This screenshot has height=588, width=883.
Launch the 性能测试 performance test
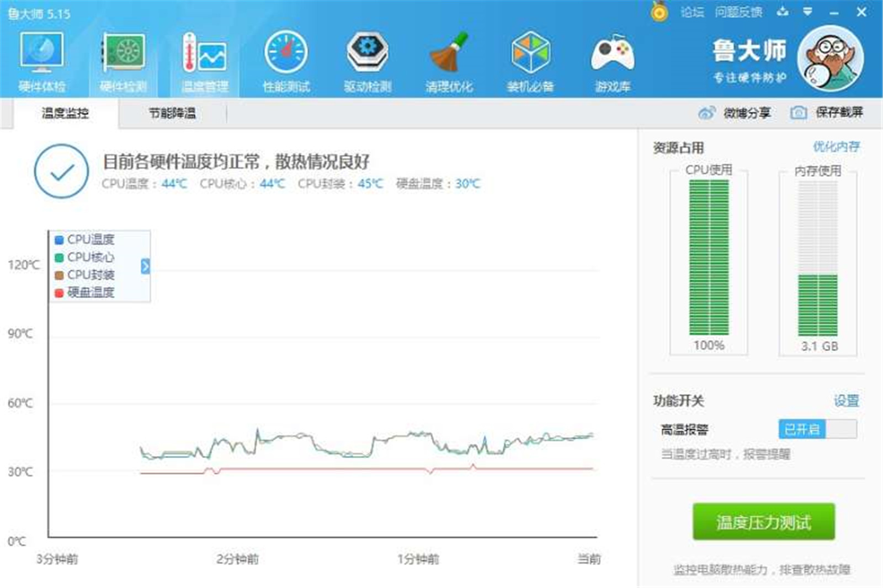(x=287, y=61)
